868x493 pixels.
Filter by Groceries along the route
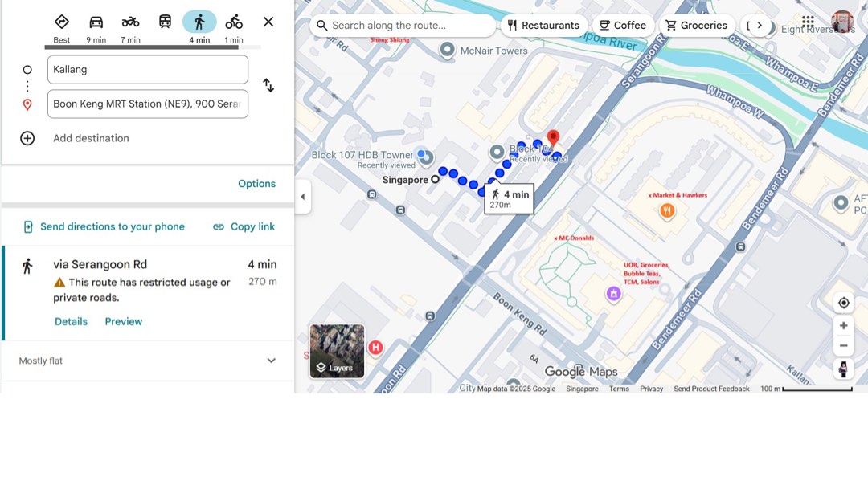point(696,26)
